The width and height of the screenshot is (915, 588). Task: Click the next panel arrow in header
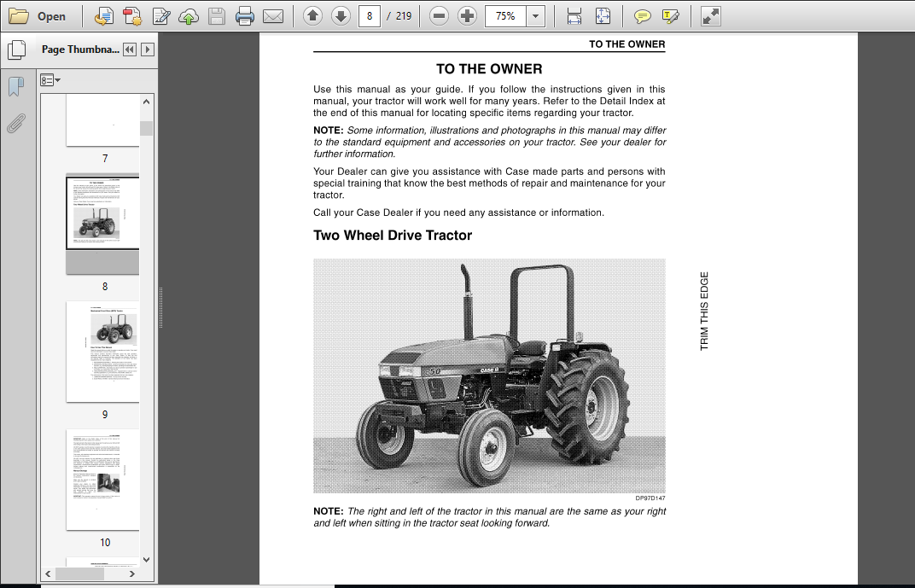148,49
